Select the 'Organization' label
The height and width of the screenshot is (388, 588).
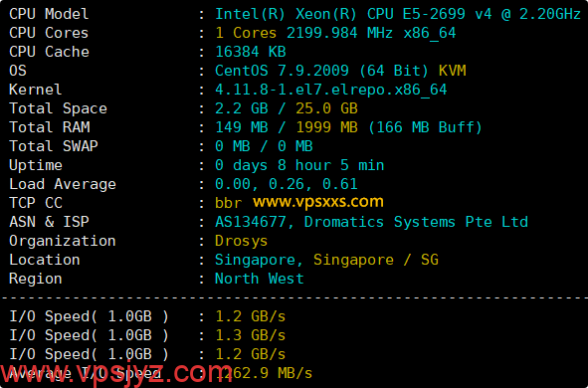pos(63,241)
